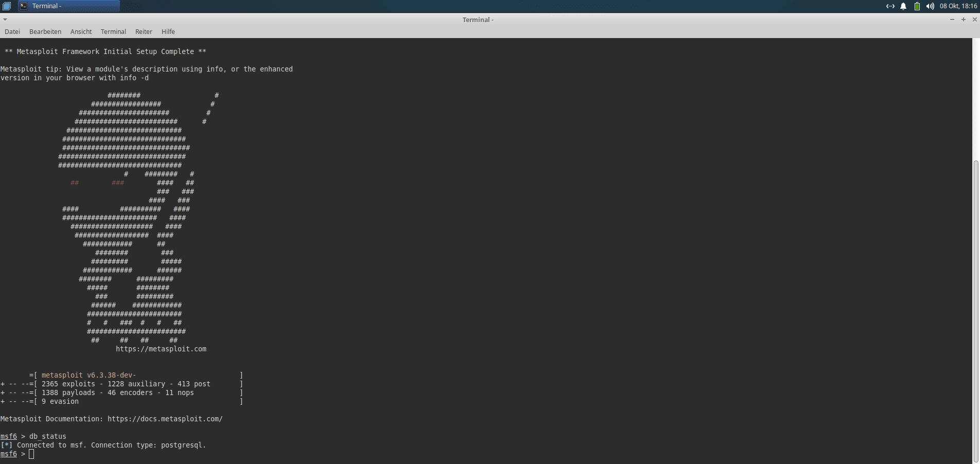Open the Ansicht menu
980x464 pixels.
coord(81,32)
